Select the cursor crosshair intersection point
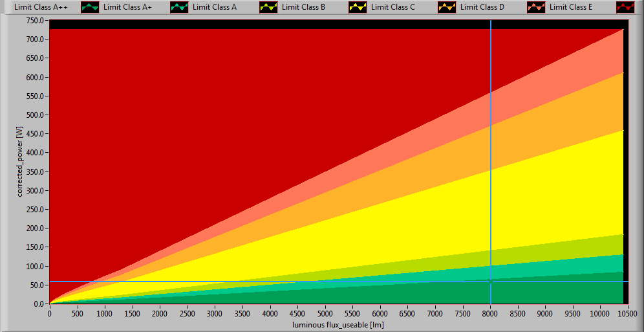This screenshot has height=332, width=644. tap(491, 282)
